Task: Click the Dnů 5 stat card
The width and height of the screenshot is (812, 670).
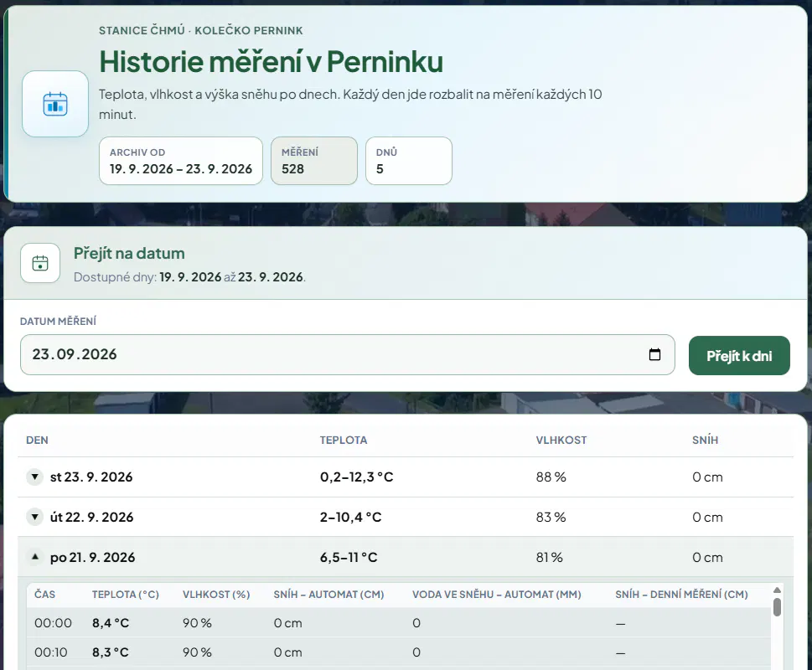Action: 409,161
